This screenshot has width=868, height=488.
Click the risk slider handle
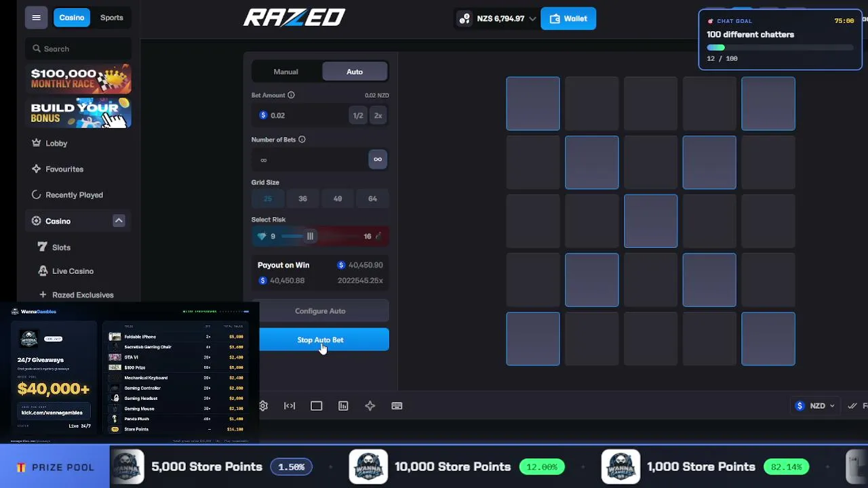coord(310,237)
